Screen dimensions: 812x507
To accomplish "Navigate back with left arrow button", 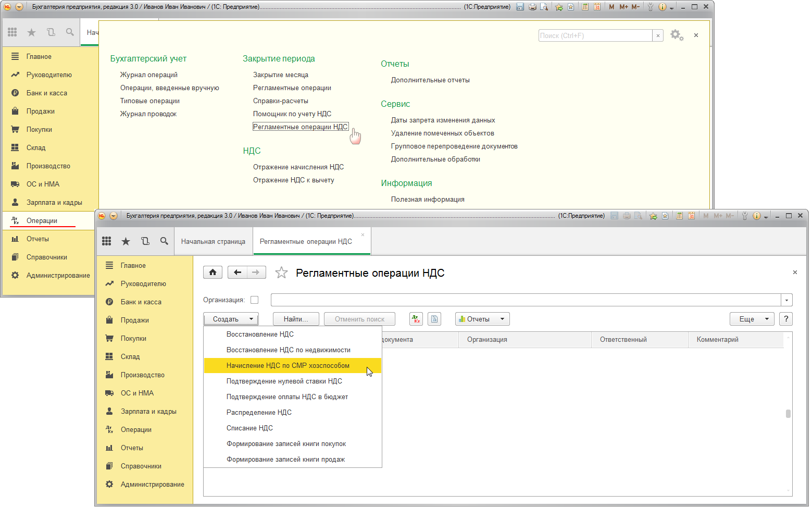I will coord(238,273).
